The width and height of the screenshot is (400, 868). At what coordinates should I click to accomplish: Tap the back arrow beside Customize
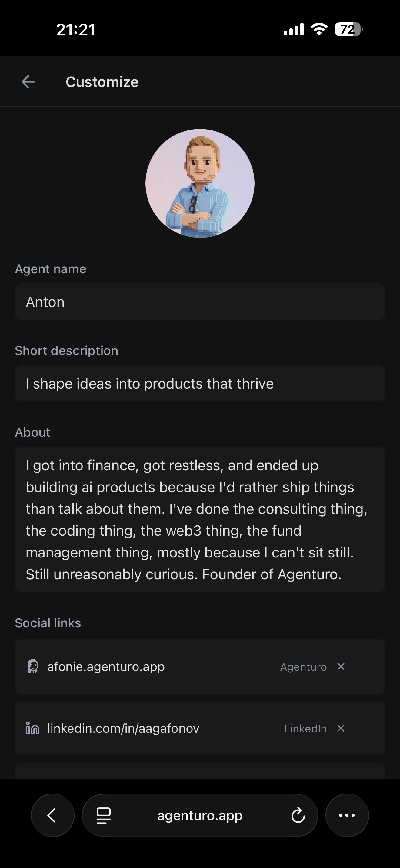point(28,82)
